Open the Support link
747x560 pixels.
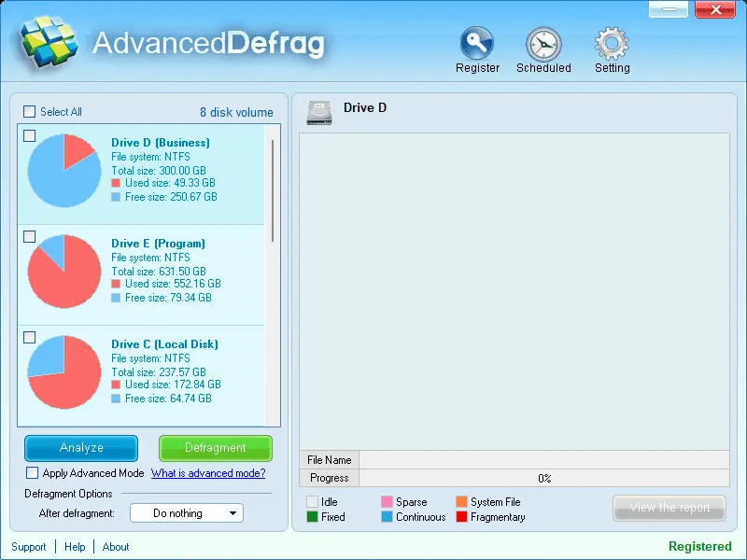pos(29,547)
